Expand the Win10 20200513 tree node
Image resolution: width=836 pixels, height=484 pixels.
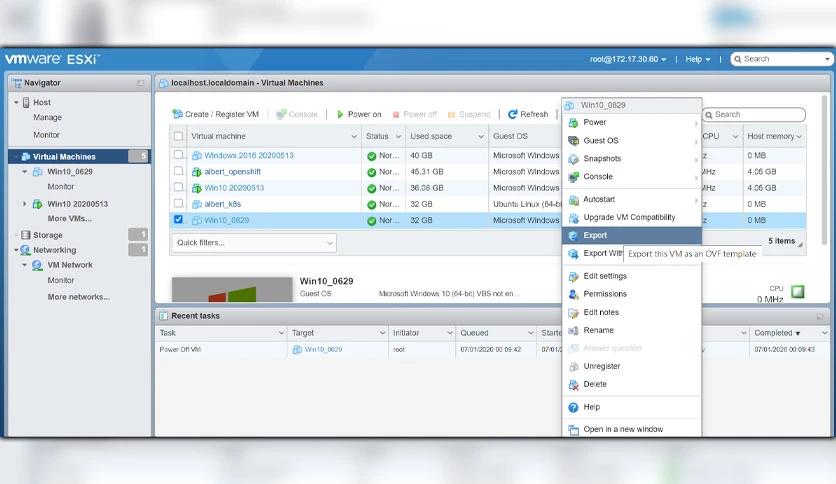pyautogui.click(x=25, y=204)
